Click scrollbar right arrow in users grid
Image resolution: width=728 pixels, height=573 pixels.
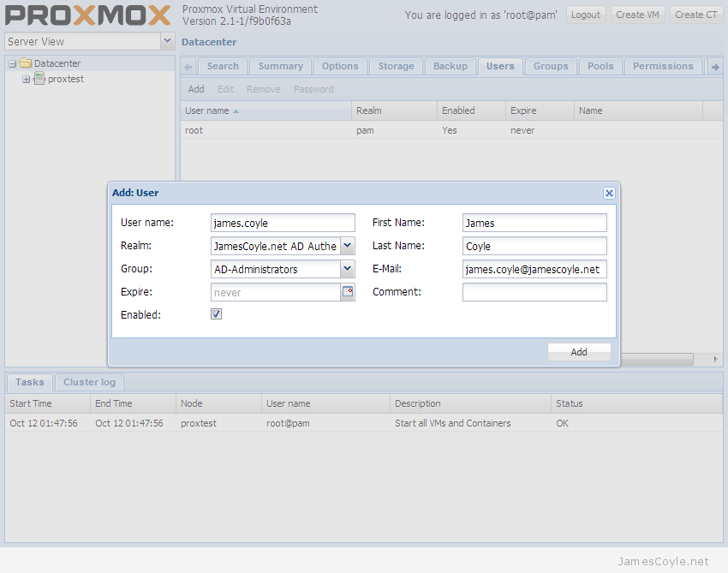click(715, 359)
